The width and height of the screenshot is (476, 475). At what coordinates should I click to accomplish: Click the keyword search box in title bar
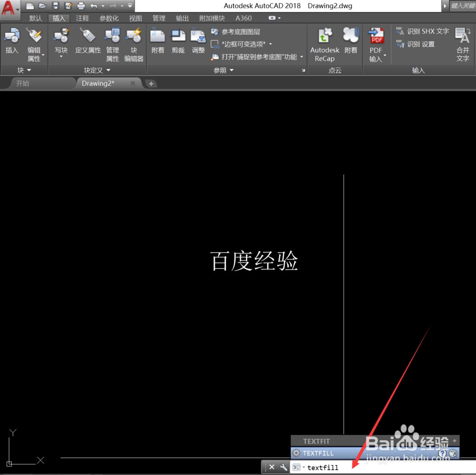pos(462,5)
